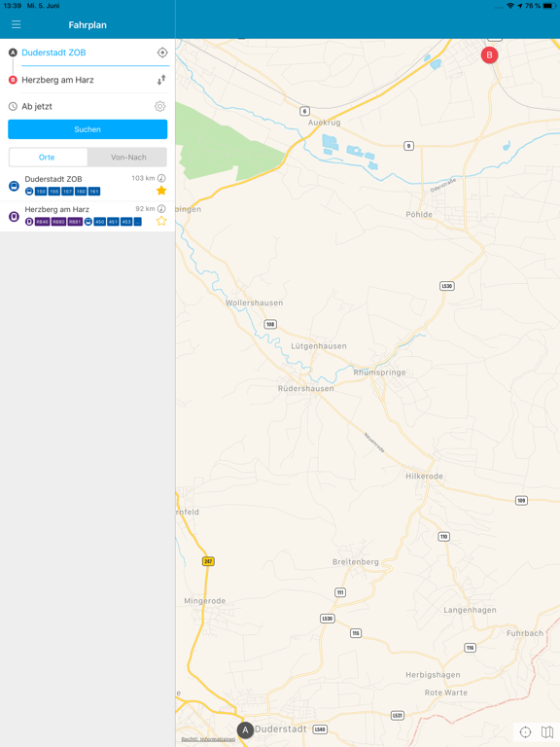Tap bus line 451 badge

(113, 222)
